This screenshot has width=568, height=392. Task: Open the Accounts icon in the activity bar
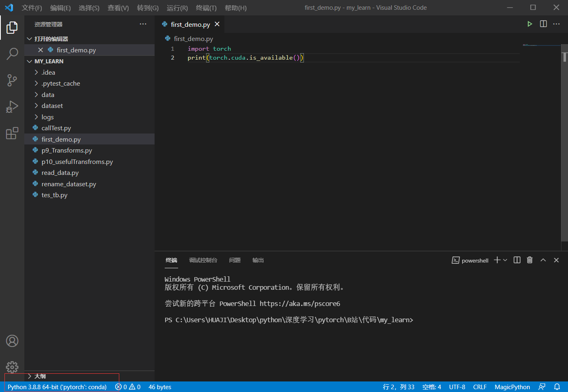[12, 341]
